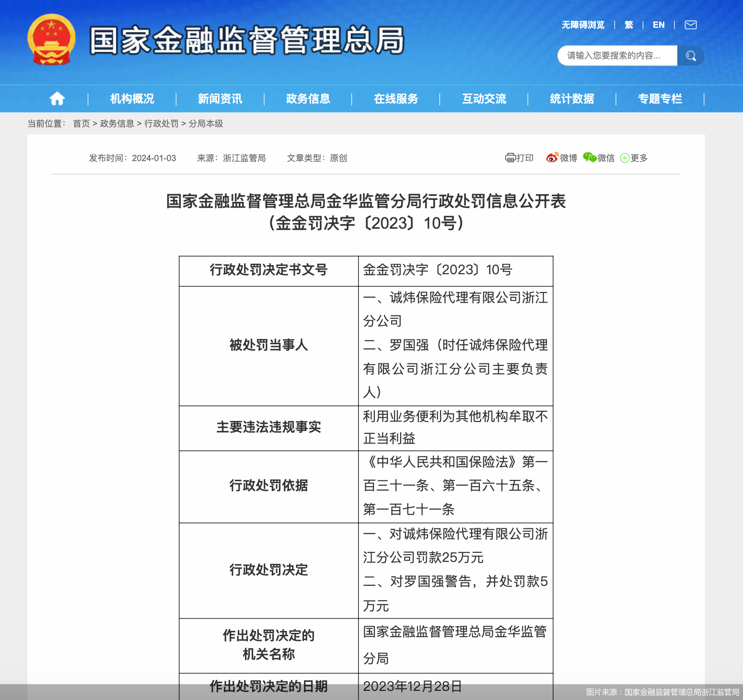Viewport: 743px width, 700px height.
Task: Open the 新闻资讯 menu
Action: pyautogui.click(x=220, y=99)
